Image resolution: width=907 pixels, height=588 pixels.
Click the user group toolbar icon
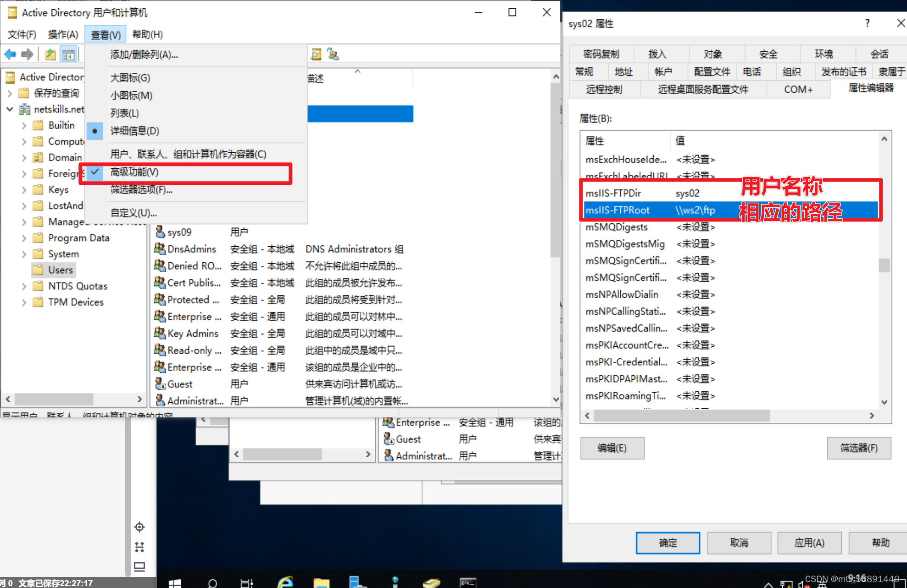[x=334, y=54]
